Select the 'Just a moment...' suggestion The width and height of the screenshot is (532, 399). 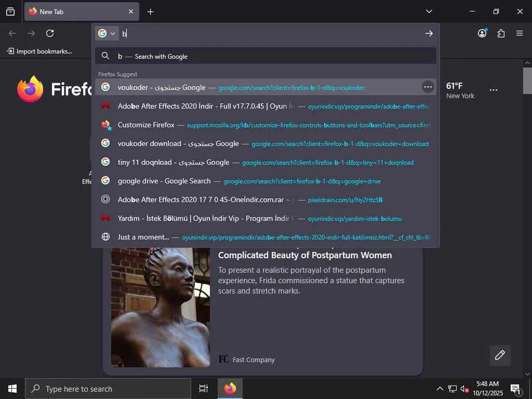265,237
